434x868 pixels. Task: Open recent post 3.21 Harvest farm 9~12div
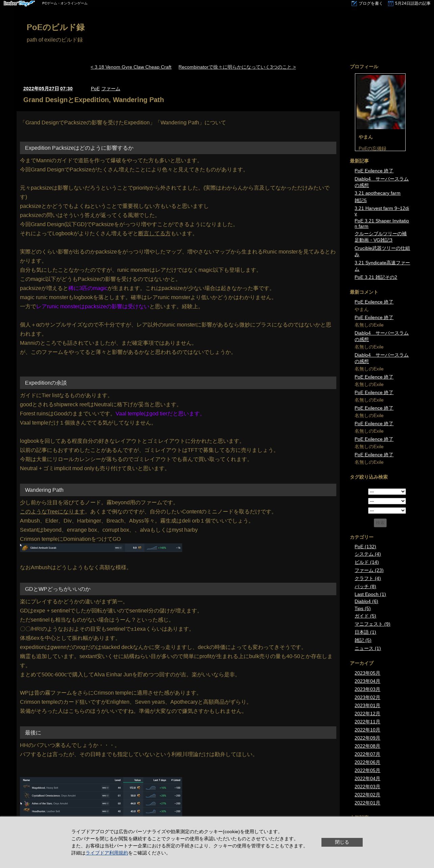(382, 211)
